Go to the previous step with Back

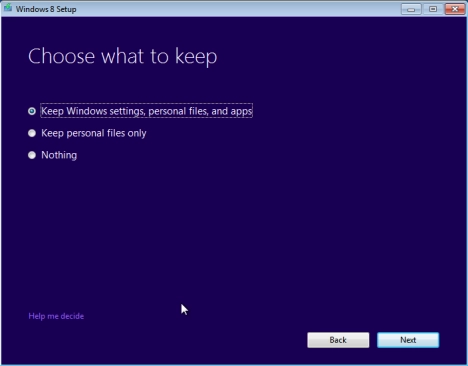pos(338,340)
